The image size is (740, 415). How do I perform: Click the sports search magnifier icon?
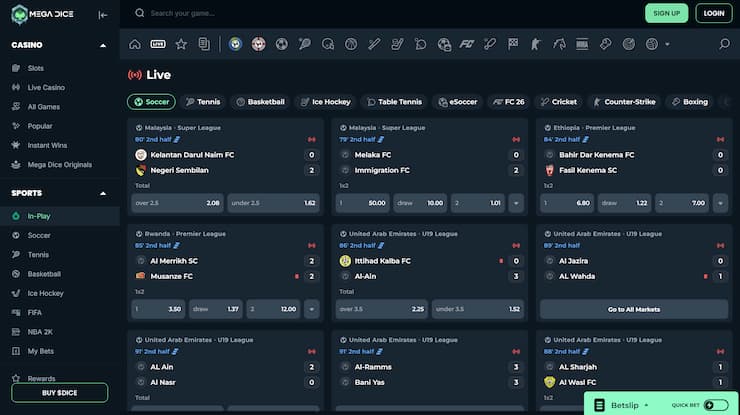coord(724,44)
